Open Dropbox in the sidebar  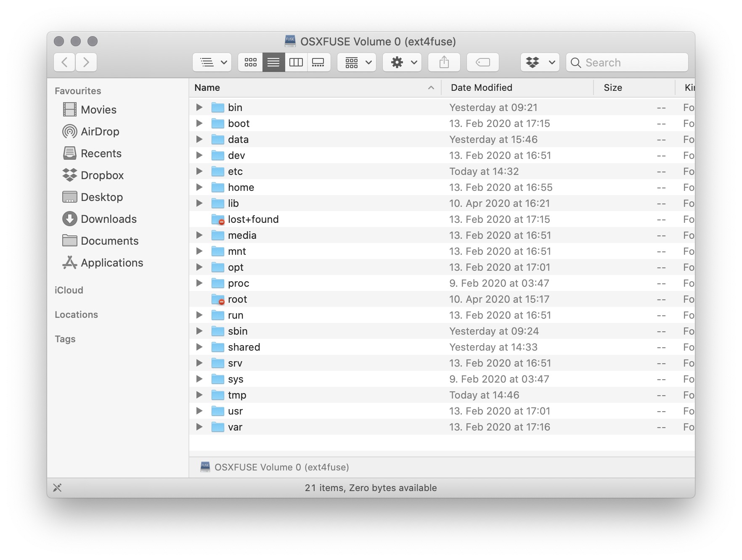(x=93, y=175)
